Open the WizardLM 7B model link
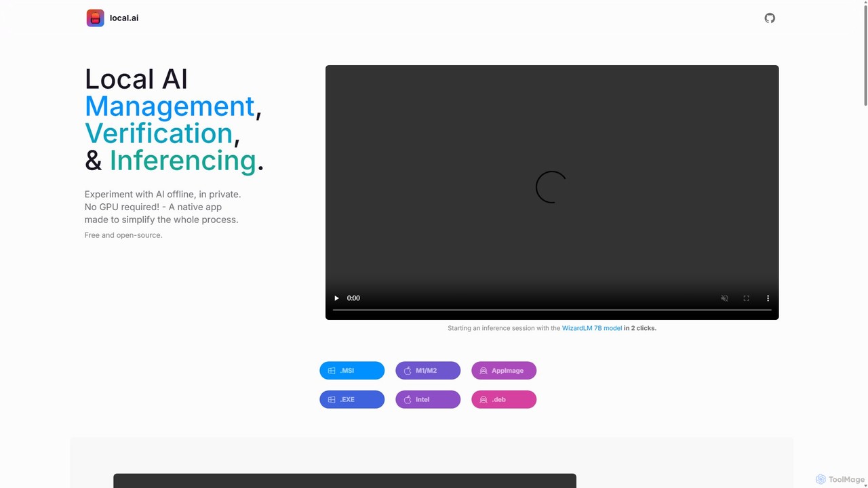 [x=592, y=328]
